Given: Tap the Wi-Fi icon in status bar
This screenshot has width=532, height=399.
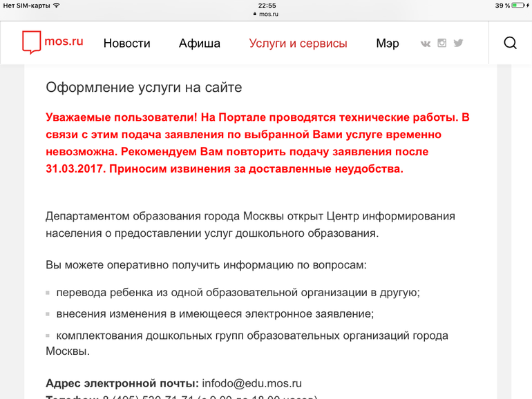Looking at the screenshot, I should tap(57, 5).
